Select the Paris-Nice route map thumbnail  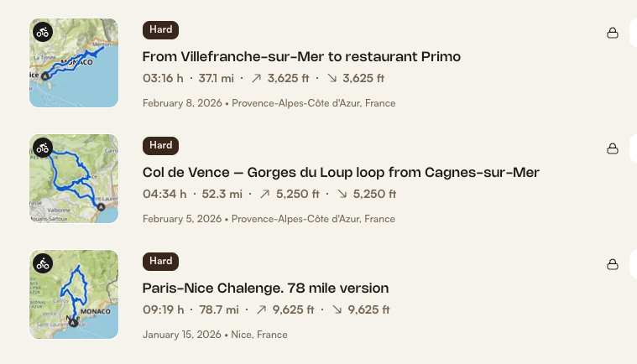point(74,294)
